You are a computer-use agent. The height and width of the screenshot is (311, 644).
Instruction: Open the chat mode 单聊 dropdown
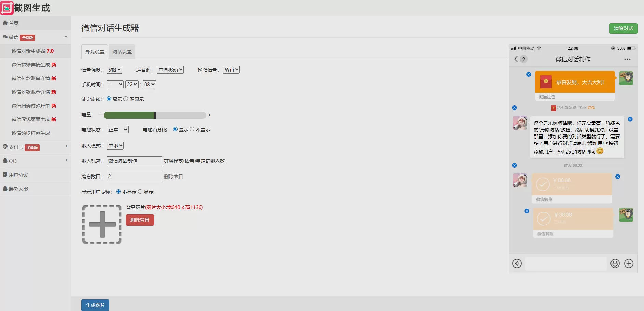(115, 146)
